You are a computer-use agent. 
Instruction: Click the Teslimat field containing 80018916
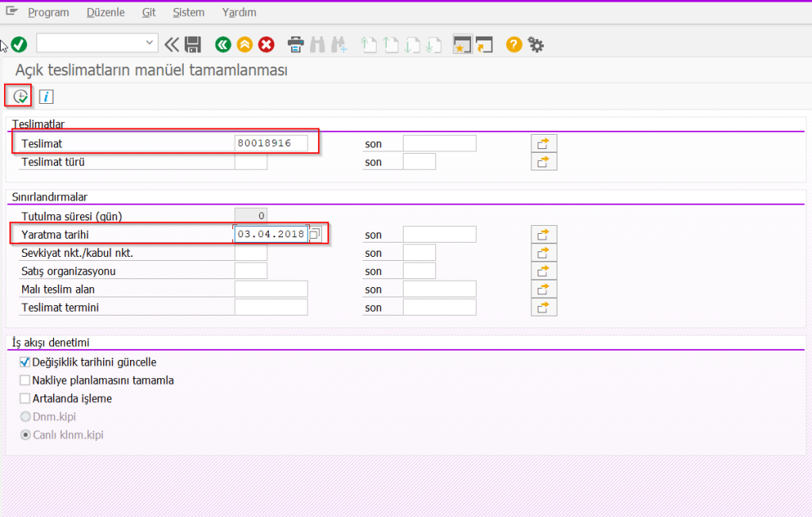tap(271, 143)
